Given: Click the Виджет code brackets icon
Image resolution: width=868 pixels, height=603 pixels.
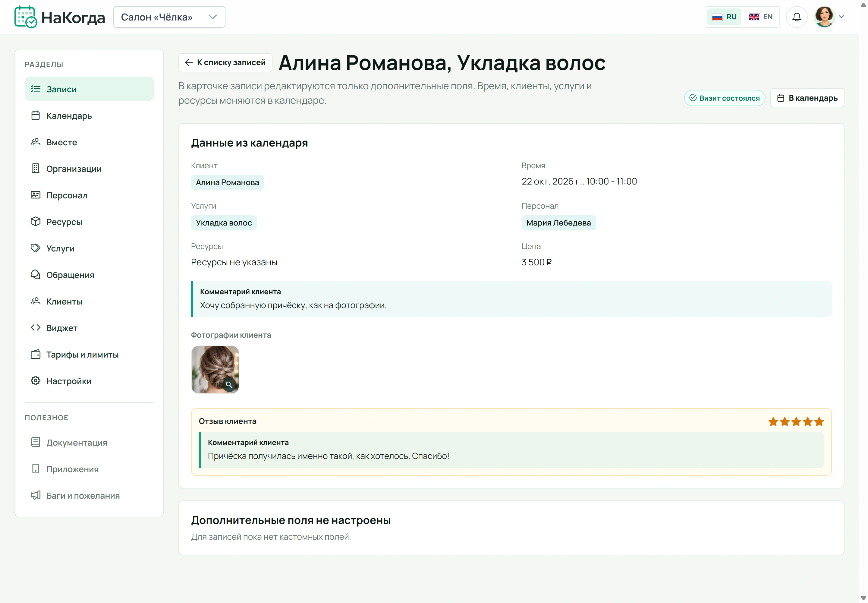Looking at the screenshot, I should pyautogui.click(x=36, y=327).
